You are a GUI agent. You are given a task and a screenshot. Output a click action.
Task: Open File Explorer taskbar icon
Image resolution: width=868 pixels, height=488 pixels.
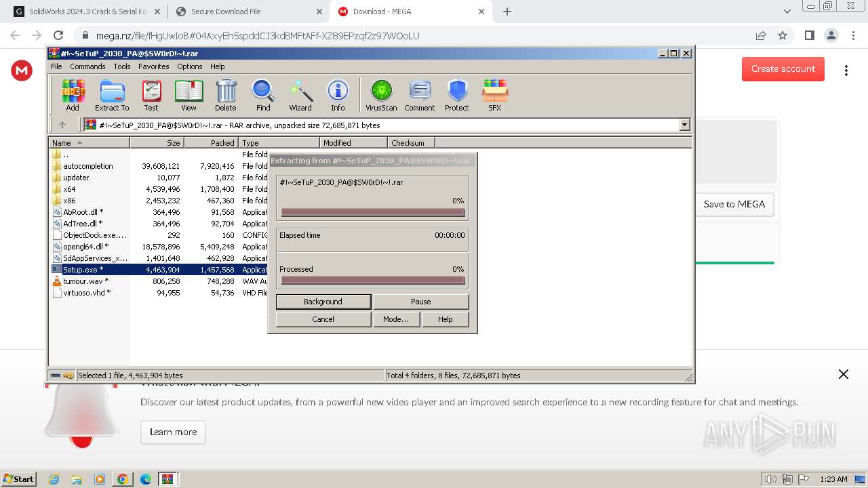pyautogui.click(x=77, y=479)
